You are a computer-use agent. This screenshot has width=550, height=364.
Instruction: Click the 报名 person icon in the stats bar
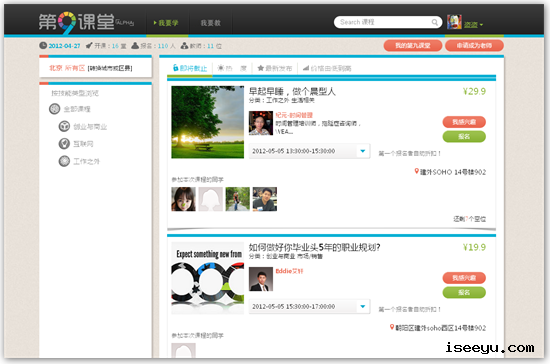pyautogui.click(x=135, y=46)
